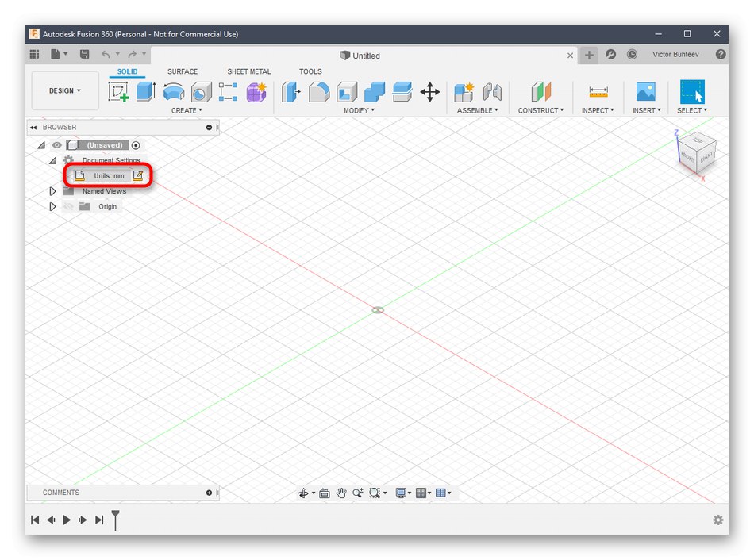Toggle visibility of the Origin folder
Screen dimensions: 754x560
pos(69,206)
